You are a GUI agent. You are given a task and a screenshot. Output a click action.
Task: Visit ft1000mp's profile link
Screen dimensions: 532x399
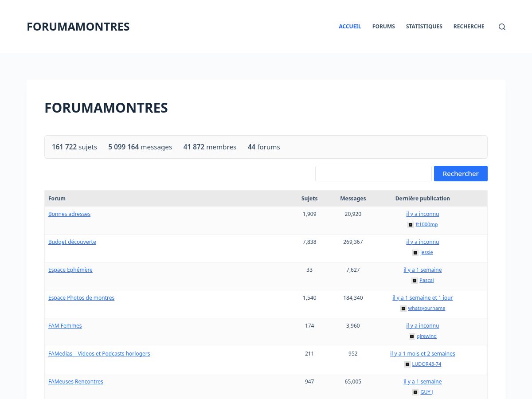click(426, 224)
